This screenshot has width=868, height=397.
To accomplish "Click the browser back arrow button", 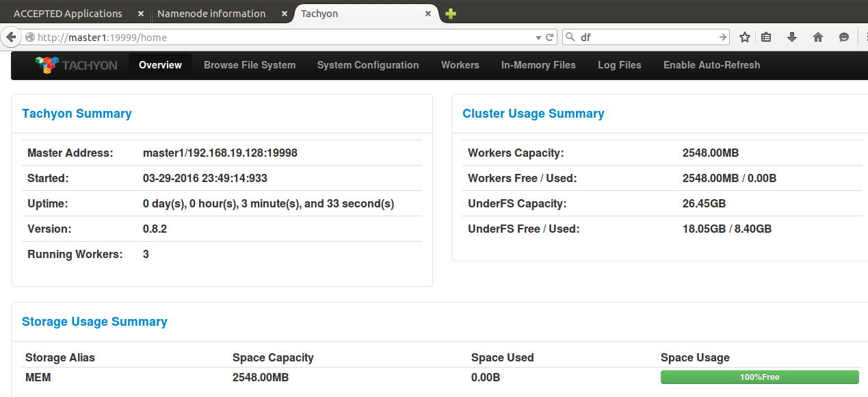I will (11, 37).
